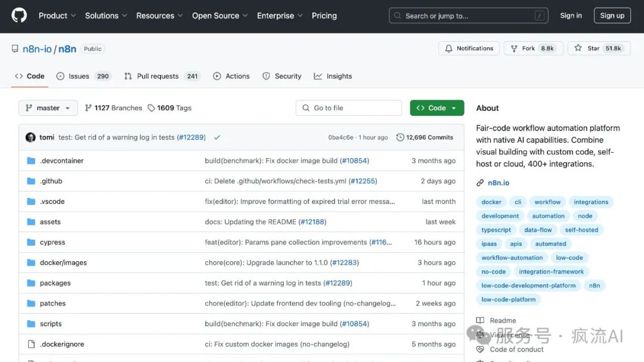Open the n8n.io website link
The image size is (644, 362).
coord(498,183)
